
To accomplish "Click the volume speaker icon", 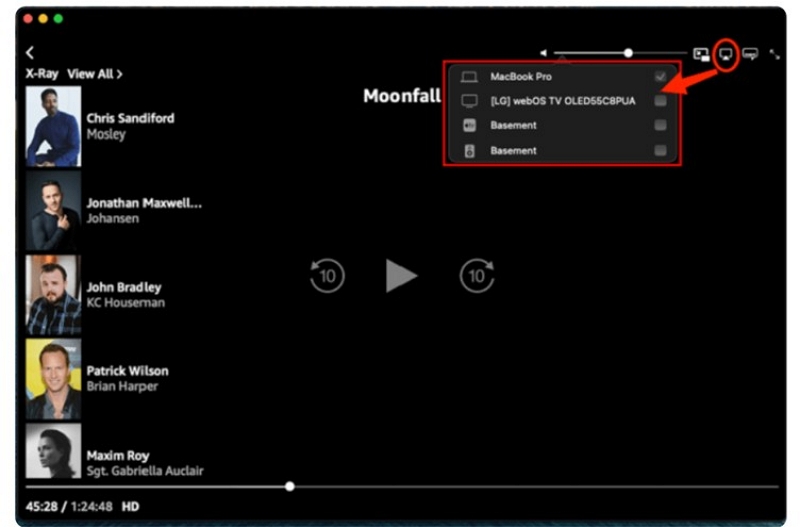I will coord(543,53).
